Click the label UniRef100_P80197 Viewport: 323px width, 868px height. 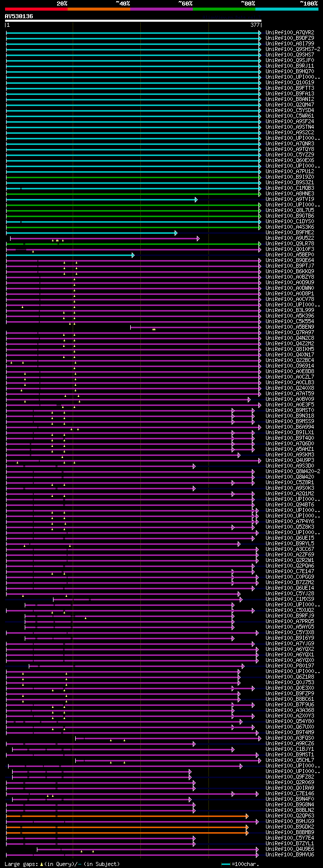(290, 666)
